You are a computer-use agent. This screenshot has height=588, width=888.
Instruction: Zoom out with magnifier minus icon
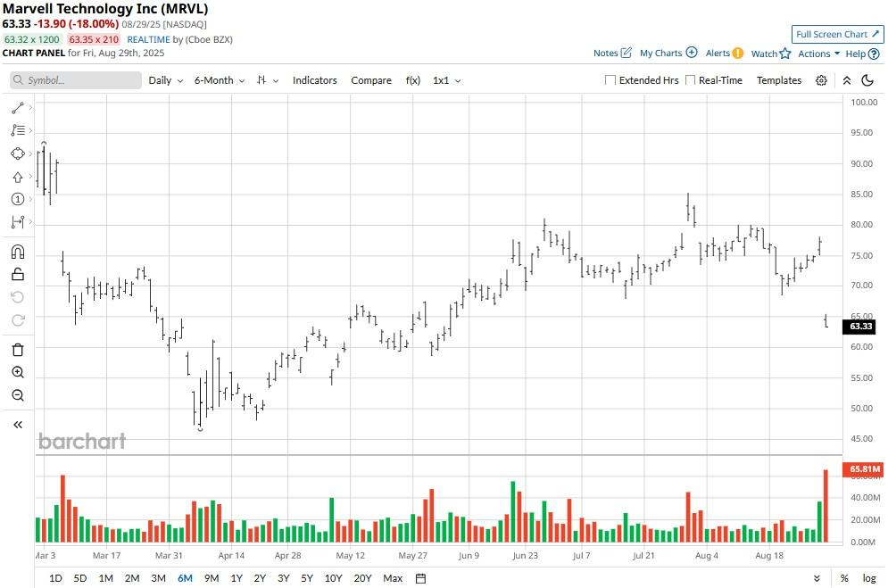point(18,395)
